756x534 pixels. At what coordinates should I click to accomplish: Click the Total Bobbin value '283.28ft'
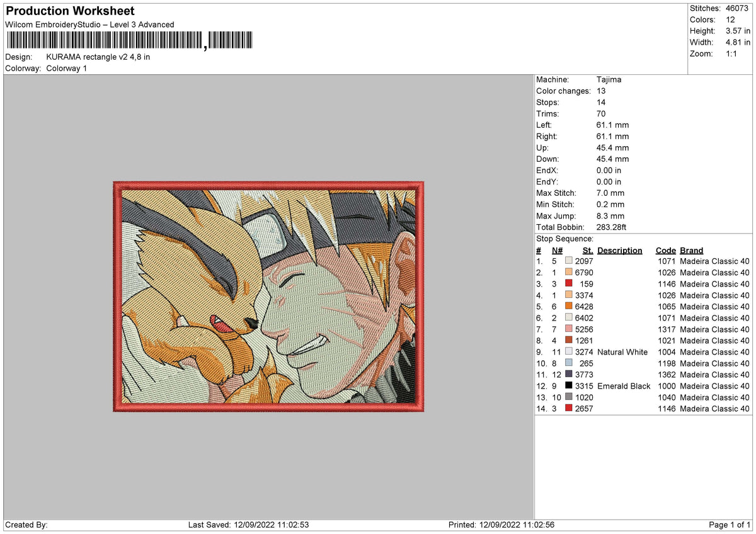pyautogui.click(x=612, y=227)
